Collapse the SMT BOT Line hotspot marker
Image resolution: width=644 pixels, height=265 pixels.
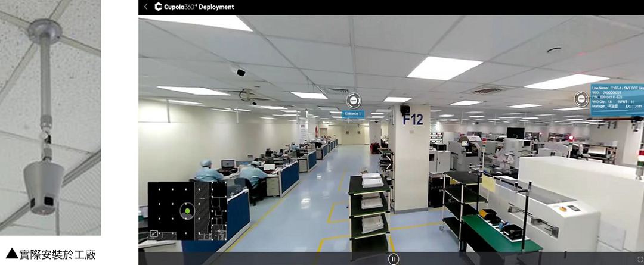pyautogui.click(x=581, y=99)
